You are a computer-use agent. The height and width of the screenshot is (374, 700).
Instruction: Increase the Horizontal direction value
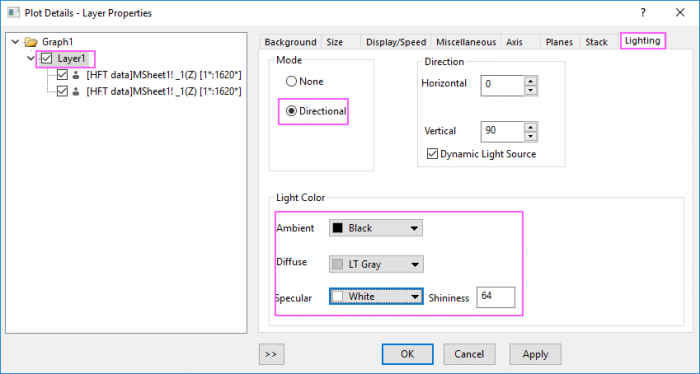coord(530,81)
